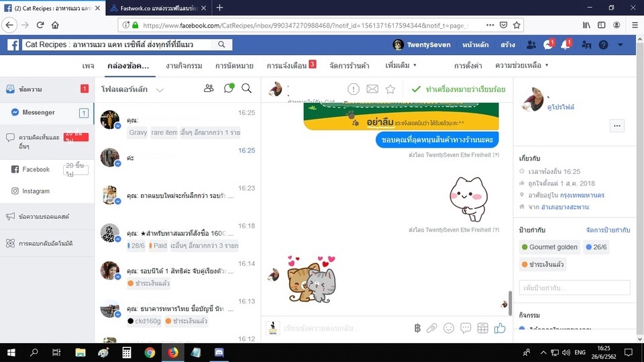Click chat bubble with green dot icon
The width and height of the screenshot is (644, 362).
(x=228, y=88)
